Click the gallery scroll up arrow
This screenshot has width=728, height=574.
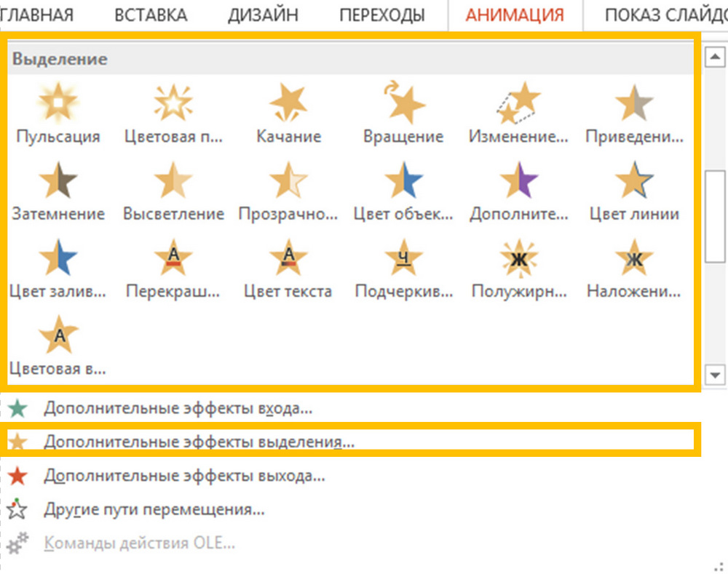pos(715,57)
